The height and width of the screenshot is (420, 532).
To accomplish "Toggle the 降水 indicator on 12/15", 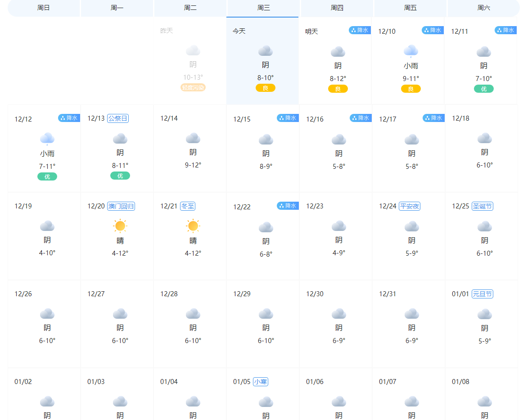I will [x=287, y=117].
